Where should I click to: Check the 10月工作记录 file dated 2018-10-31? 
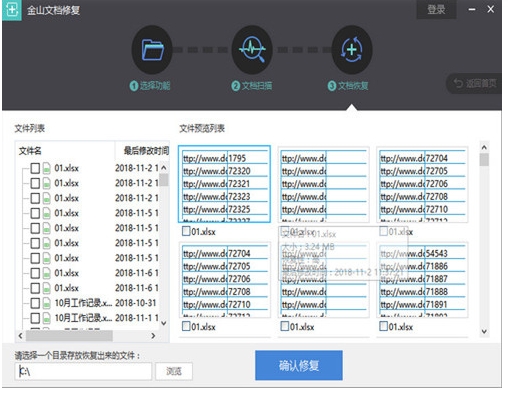[x=35, y=303]
